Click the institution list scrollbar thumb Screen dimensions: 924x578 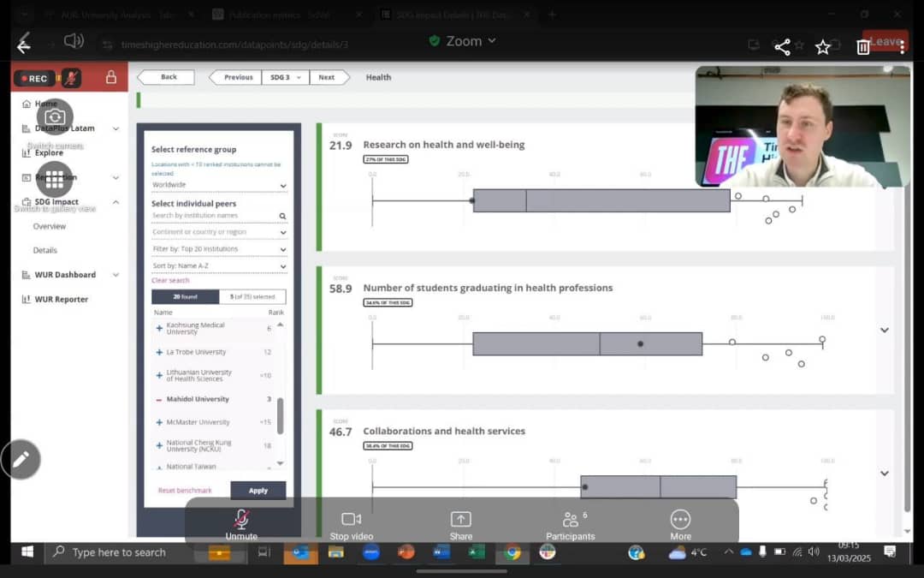click(280, 416)
